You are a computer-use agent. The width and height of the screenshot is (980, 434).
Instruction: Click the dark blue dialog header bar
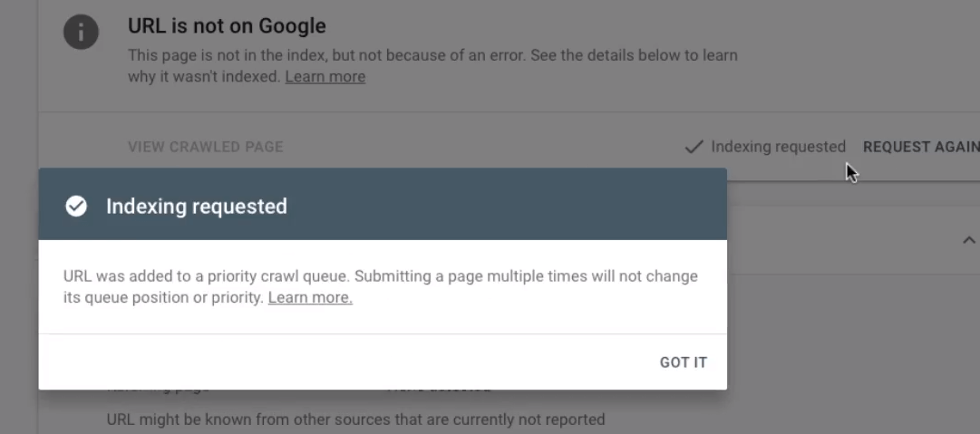[383, 204]
